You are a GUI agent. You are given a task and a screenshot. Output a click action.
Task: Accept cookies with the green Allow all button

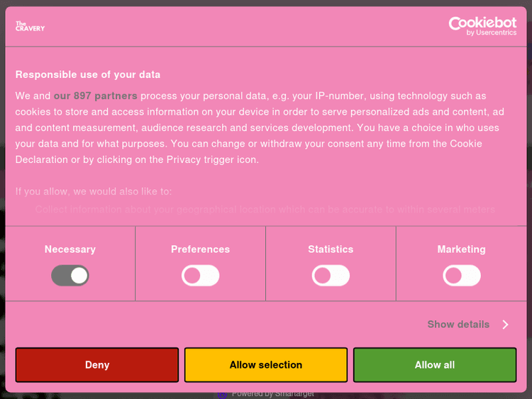[434, 365]
